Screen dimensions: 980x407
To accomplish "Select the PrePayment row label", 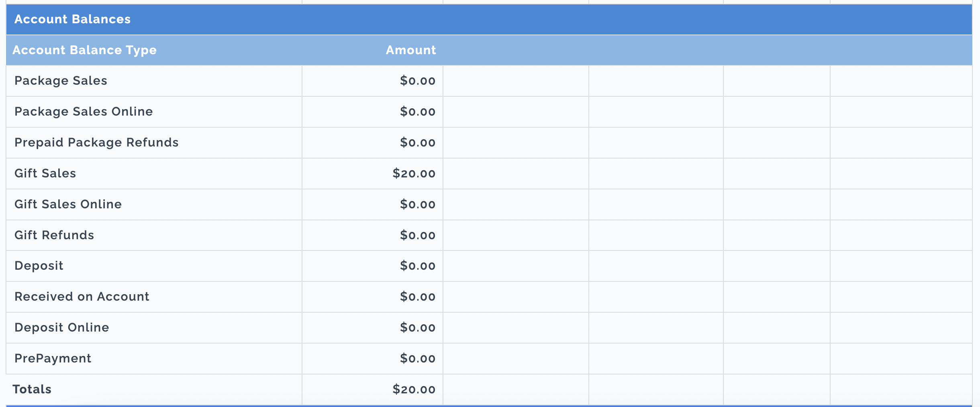I will (53, 358).
